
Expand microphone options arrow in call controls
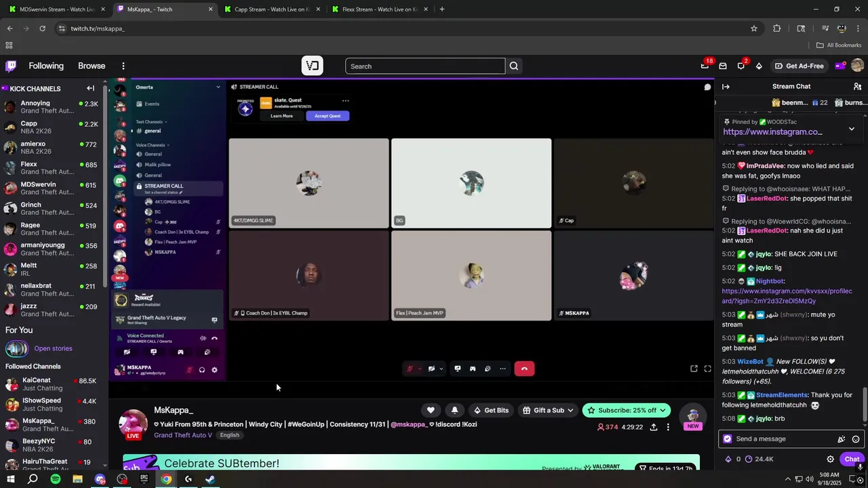pos(420,369)
